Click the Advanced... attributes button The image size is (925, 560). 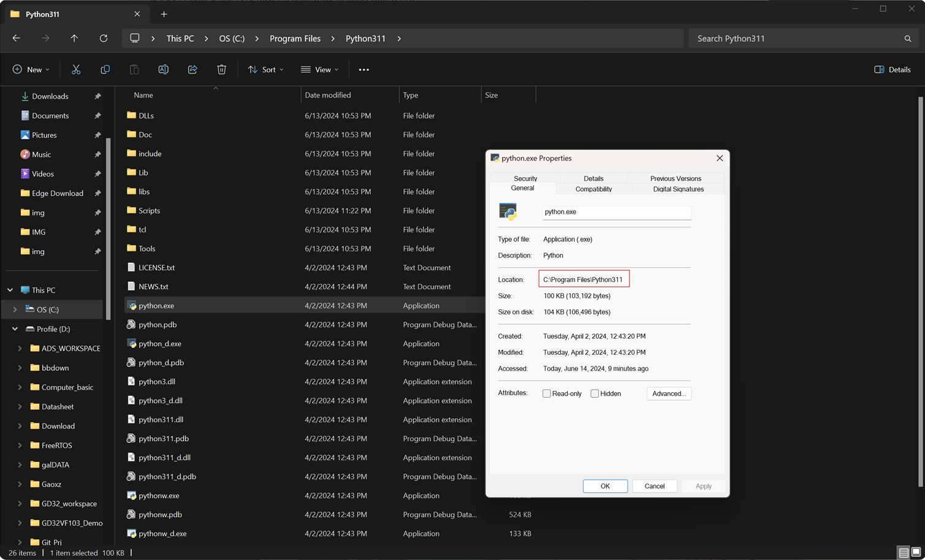(669, 393)
